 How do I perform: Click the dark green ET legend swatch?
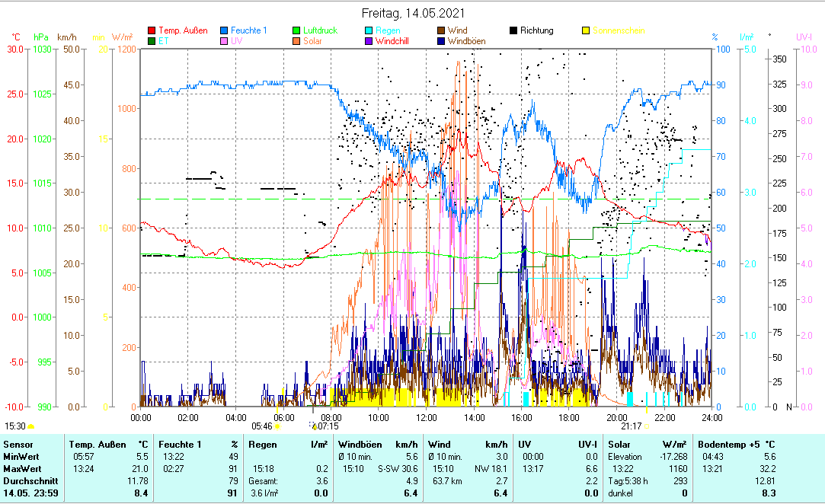pos(152,41)
